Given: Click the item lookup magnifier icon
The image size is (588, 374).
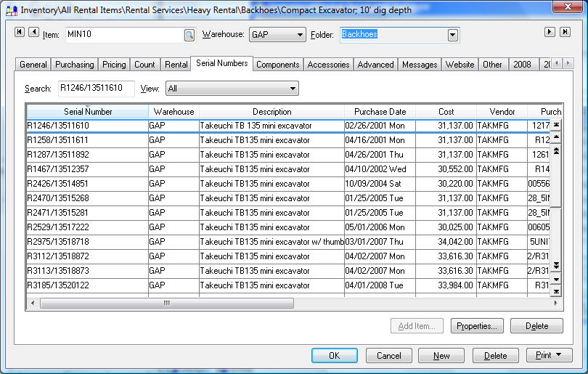Looking at the screenshot, I should (189, 35).
